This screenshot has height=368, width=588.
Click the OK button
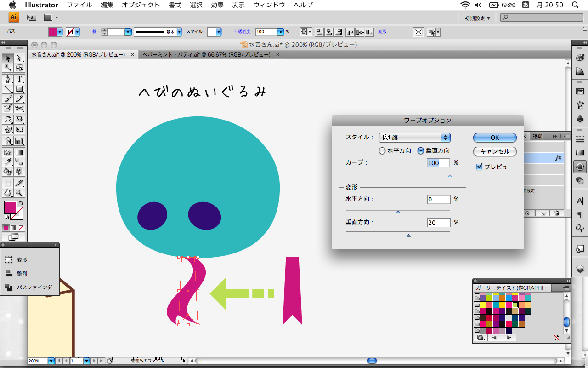(x=494, y=138)
